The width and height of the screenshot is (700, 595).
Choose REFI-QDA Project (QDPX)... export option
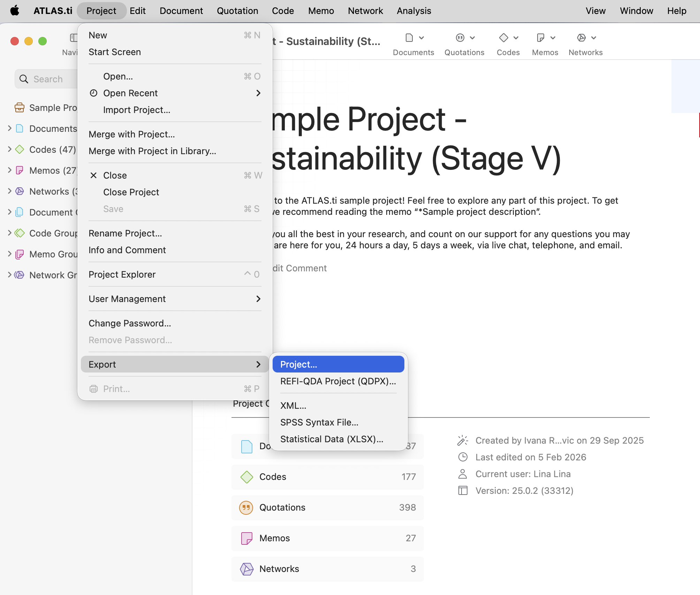[338, 381]
